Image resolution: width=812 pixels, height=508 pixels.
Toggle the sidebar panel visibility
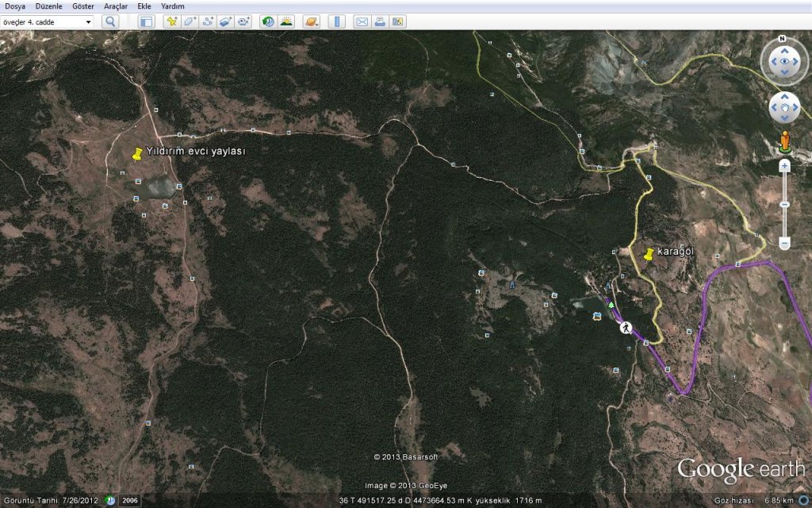(146, 21)
